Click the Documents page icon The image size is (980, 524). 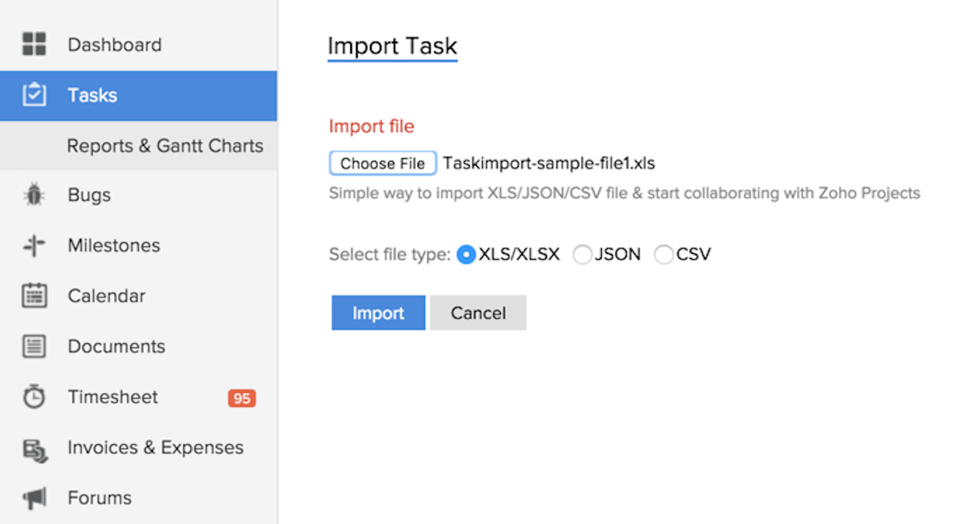[34, 346]
